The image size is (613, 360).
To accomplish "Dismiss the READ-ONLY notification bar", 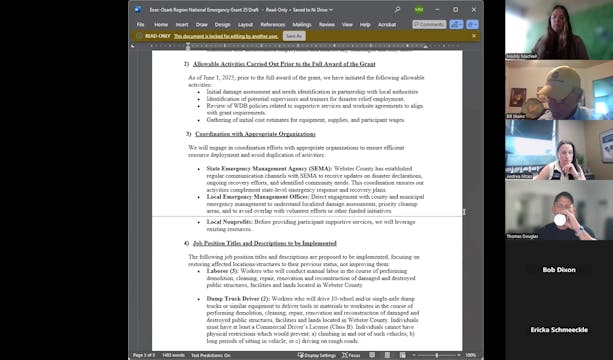I will pos(474,36).
